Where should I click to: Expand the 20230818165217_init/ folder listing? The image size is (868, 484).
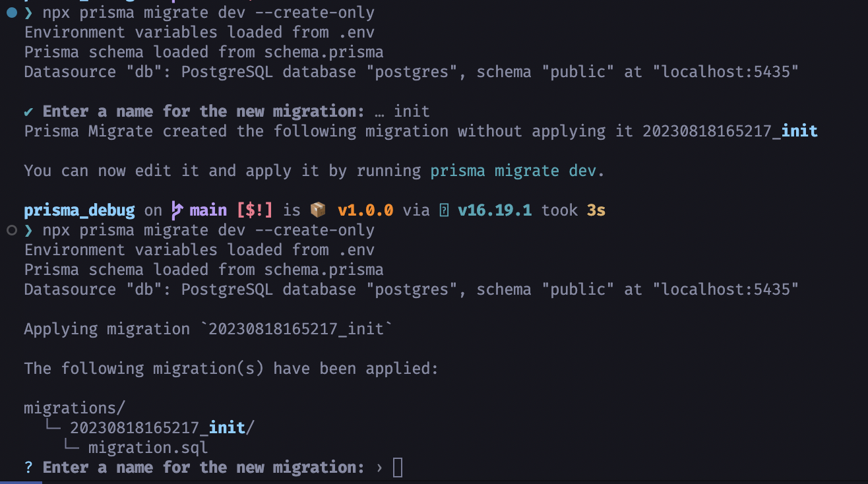161,427
